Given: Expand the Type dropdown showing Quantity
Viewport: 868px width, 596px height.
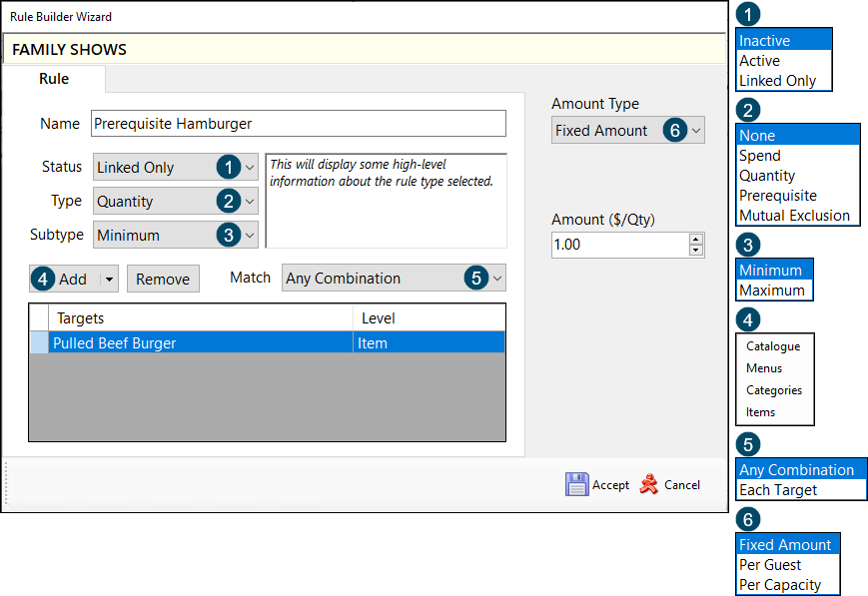Looking at the screenshot, I should pyautogui.click(x=176, y=201).
